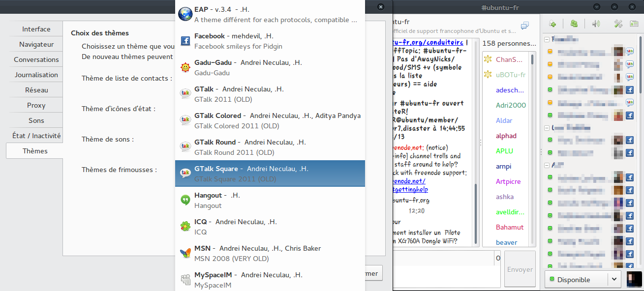
Task: Open the Conversations tab
Action: (x=36, y=59)
